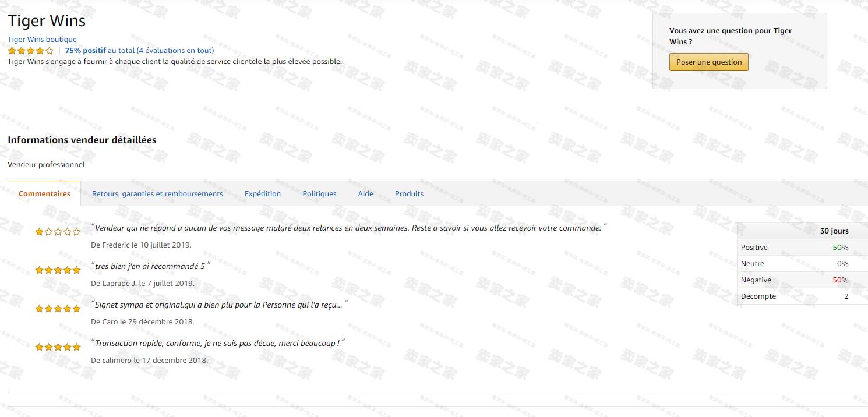Select the review text starting "Signet sympa et original"
This screenshot has width=868, height=417.
pos(220,305)
